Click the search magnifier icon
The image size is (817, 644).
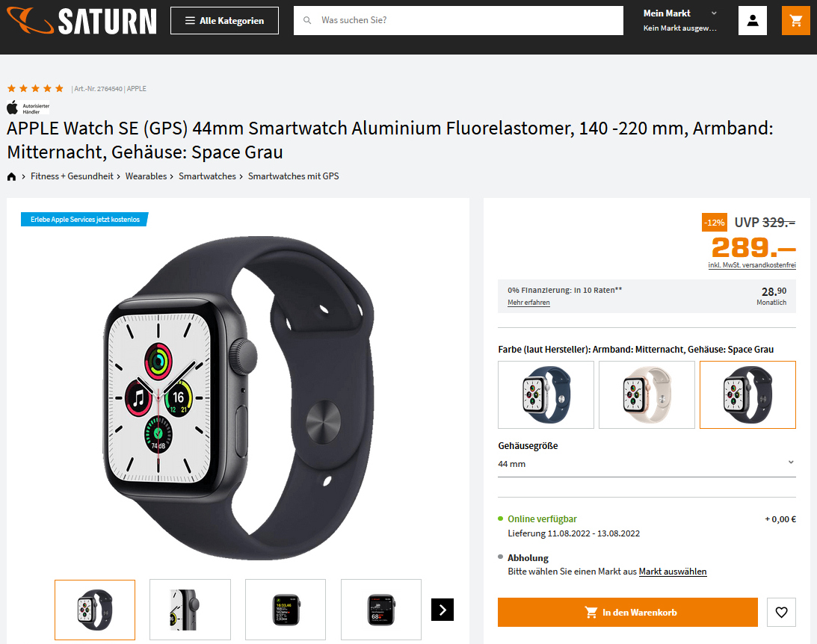[x=307, y=20]
